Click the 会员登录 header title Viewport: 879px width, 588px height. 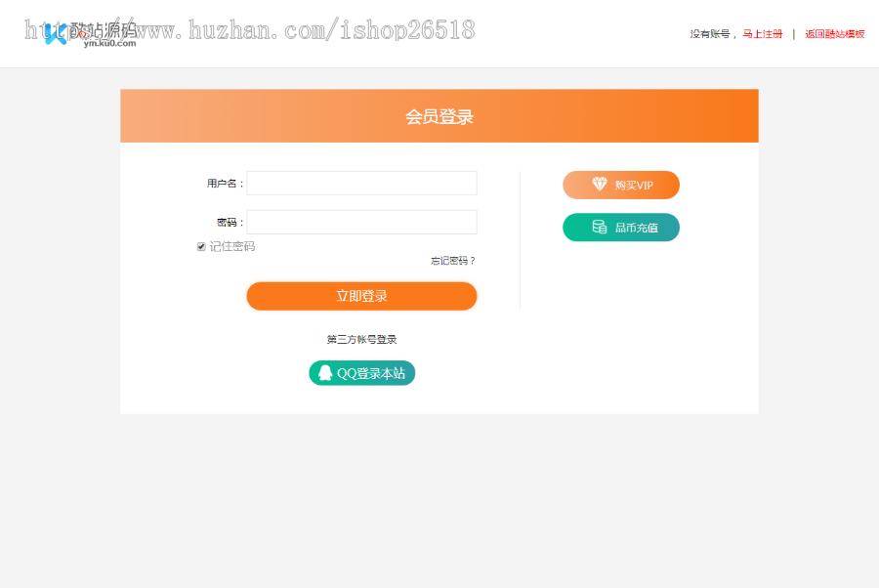coord(439,116)
